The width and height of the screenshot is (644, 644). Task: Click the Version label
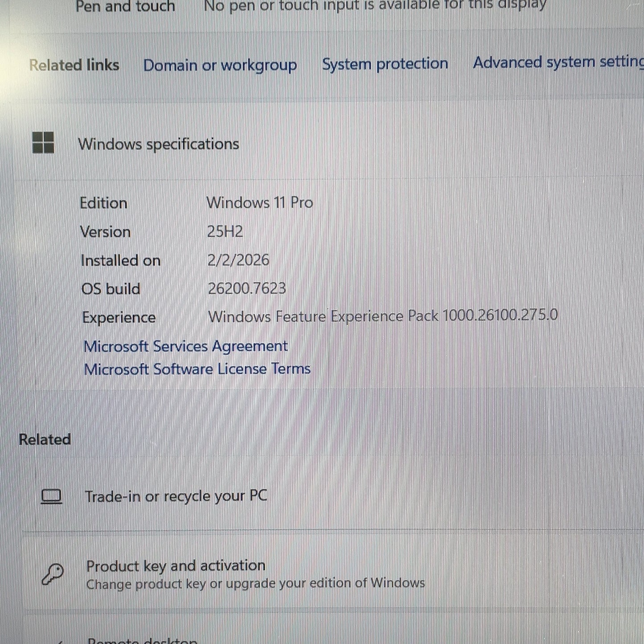click(x=106, y=232)
